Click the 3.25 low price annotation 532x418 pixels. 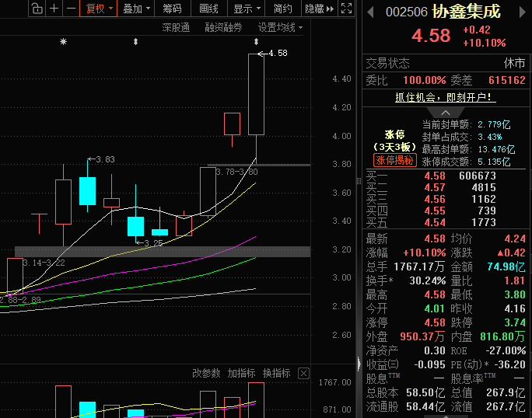(154, 243)
